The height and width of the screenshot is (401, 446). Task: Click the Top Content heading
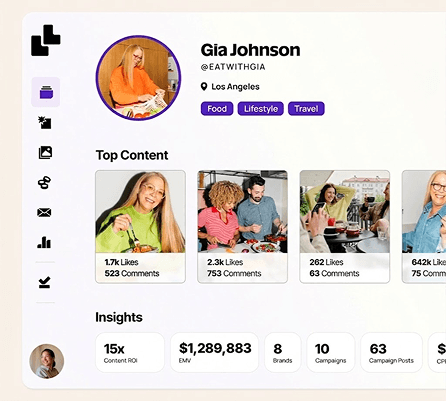[x=132, y=155]
